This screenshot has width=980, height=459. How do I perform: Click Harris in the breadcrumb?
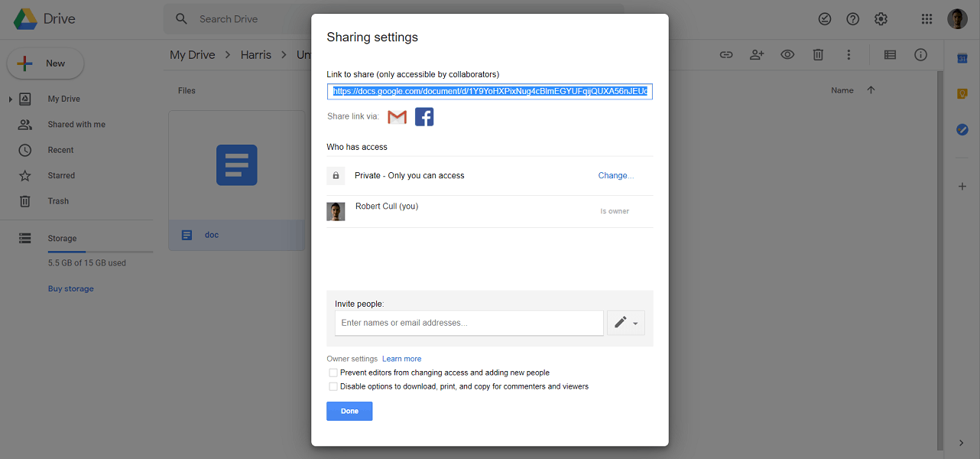pyautogui.click(x=258, y=55)
